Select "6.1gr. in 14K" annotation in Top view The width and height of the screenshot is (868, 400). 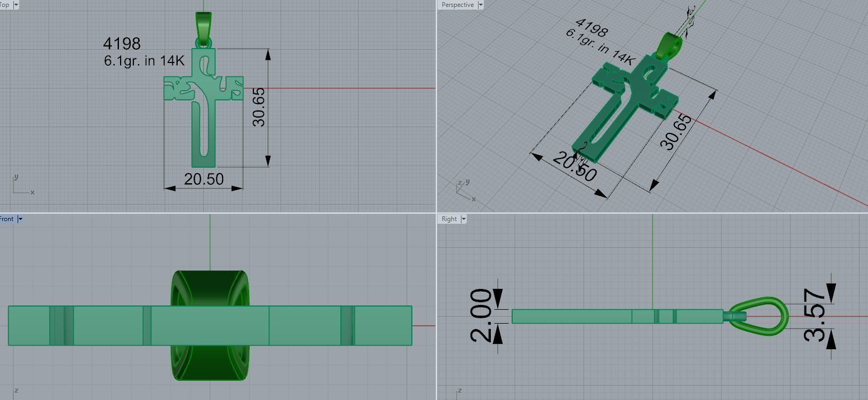point(144,61)
